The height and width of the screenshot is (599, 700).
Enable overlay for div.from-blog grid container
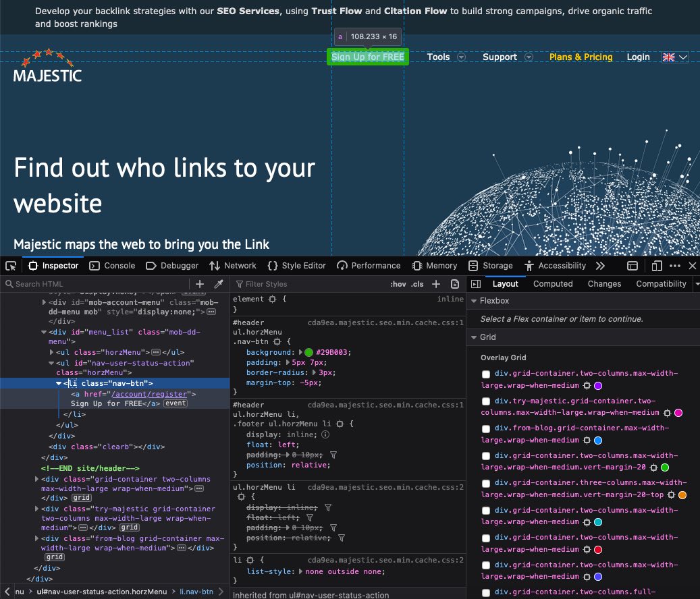coord(486,429)
